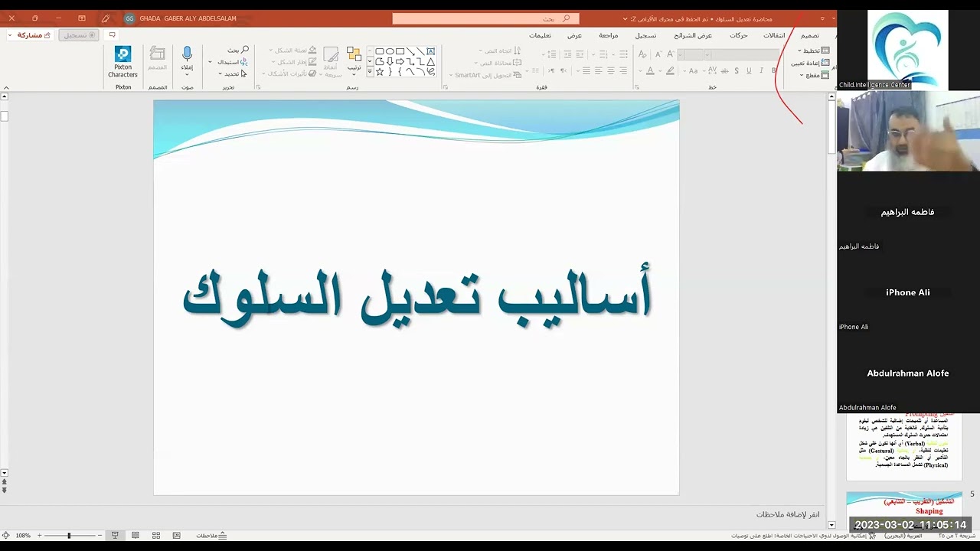Viewport: 980px width, 551px height.
Task: Click Align Text (محاذاة النص)
Action: coord(498,63)
